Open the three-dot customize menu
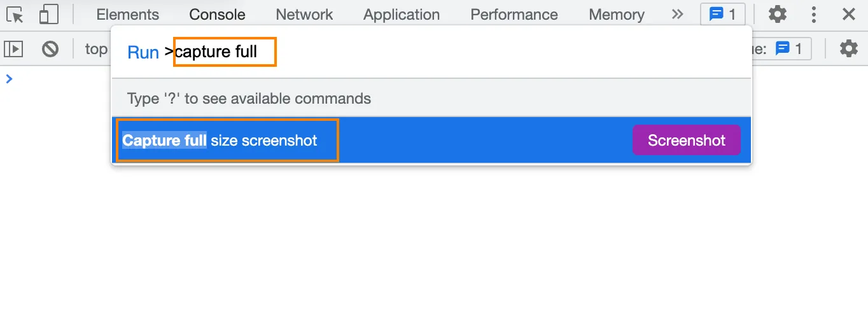The height and width of the screenshot is (318, 868). [x=813, y=14]
